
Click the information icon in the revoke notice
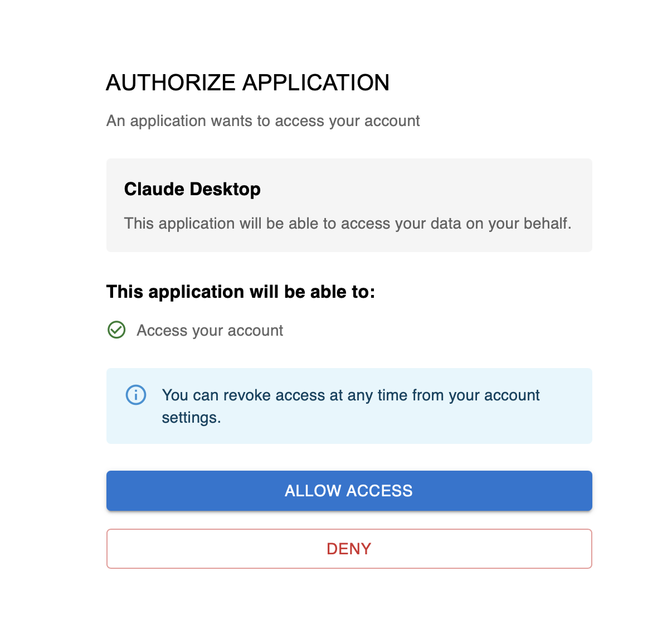[135, 395]
